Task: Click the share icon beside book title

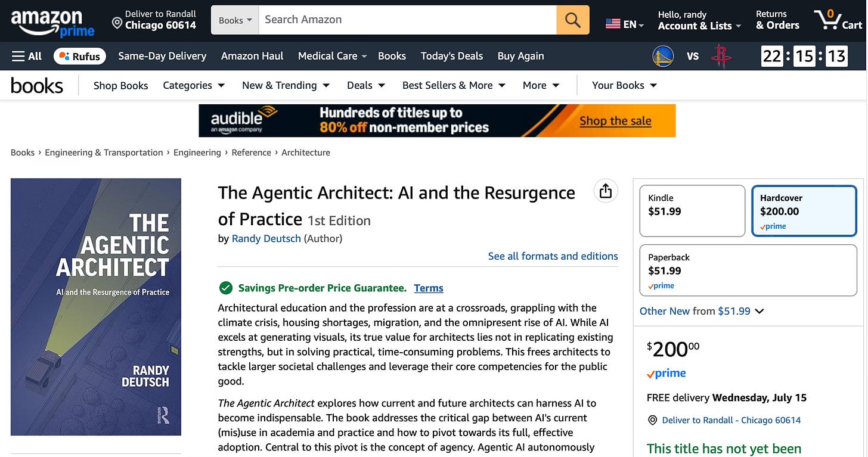Action: [606, 191]
